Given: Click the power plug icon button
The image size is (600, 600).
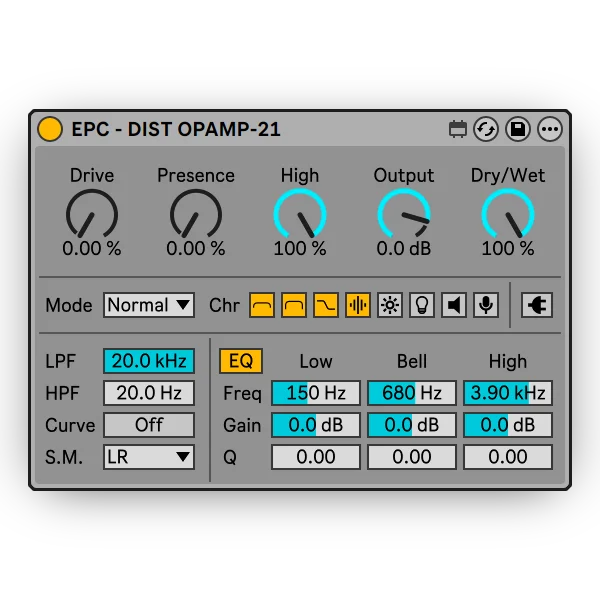Looking at the screenshot, I should pyautogui.click(x=537, y=305).
